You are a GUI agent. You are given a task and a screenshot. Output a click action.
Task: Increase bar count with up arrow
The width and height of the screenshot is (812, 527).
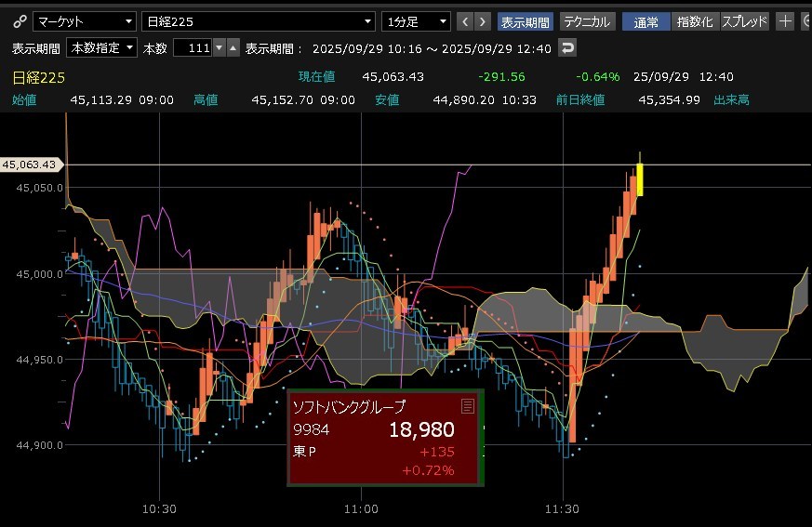233,47
